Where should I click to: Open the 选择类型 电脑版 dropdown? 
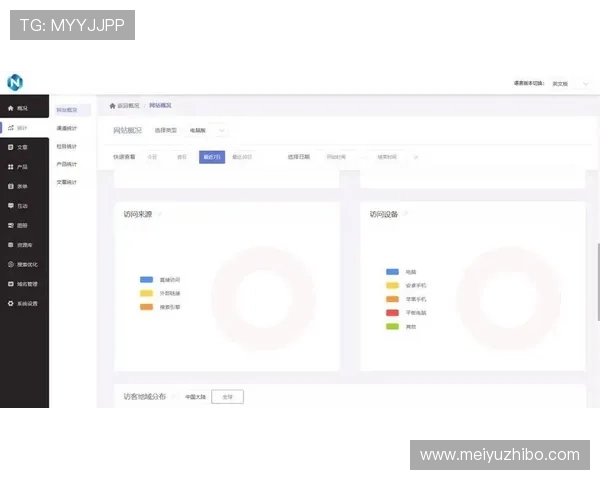[207, 131]
